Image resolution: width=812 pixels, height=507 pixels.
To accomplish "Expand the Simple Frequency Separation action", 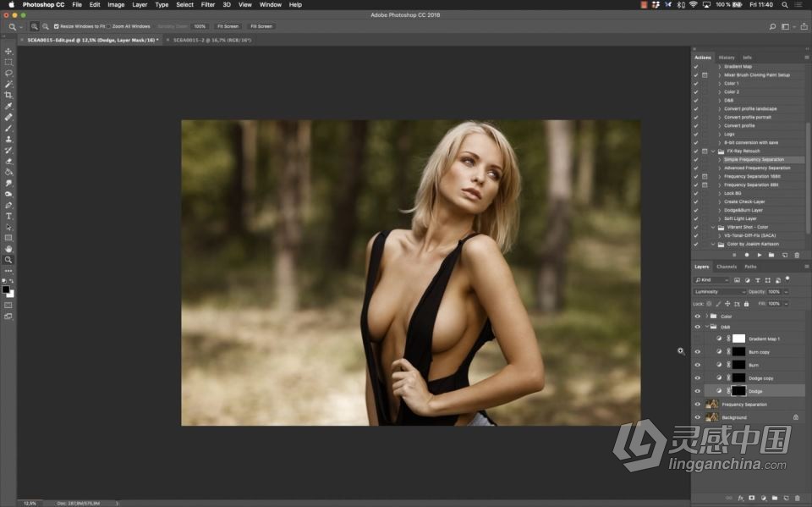I will pos(719,160).
